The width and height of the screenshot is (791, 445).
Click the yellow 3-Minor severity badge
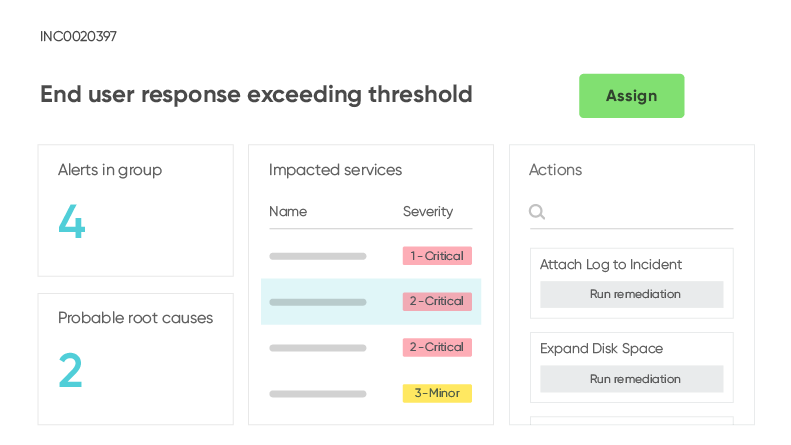[437, 393]
